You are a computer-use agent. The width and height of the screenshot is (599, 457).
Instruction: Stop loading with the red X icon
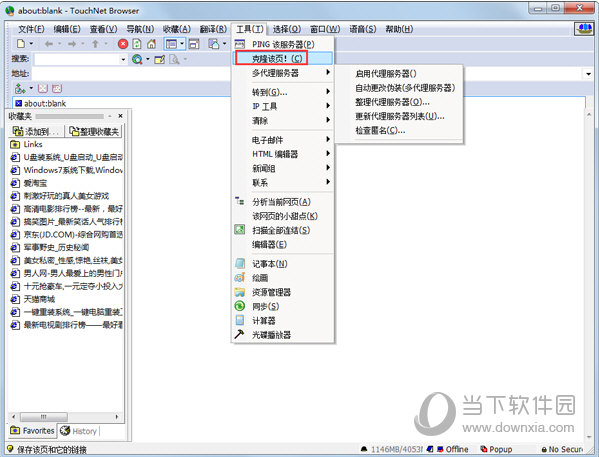point(123,44)
